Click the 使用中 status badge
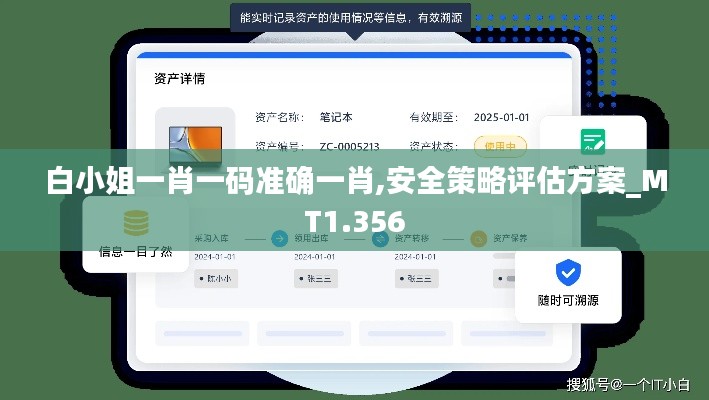The width and height of the screenshot is (709, 400). point(499,146)
